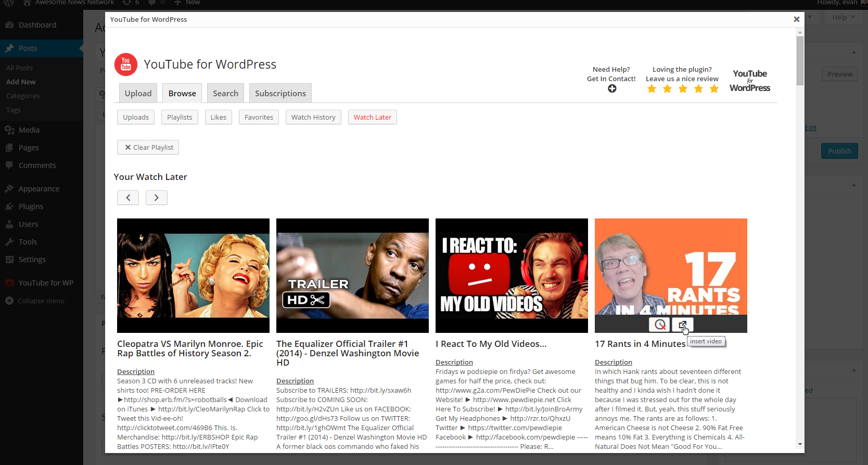868x465 pixels.
Task: Click the red YouTube logo in the plugin header
Action: click(126, 64)
